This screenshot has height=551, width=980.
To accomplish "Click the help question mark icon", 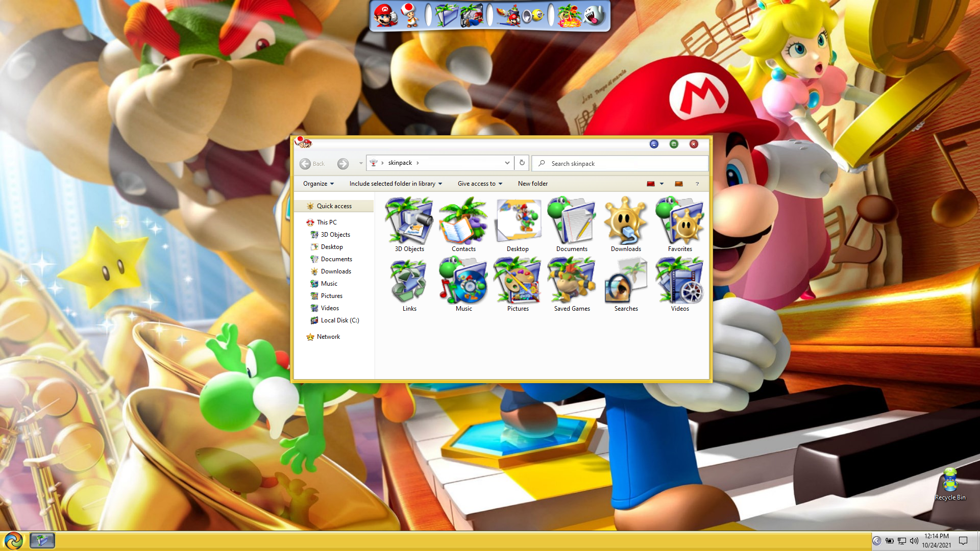I will [x=697, y=184].
